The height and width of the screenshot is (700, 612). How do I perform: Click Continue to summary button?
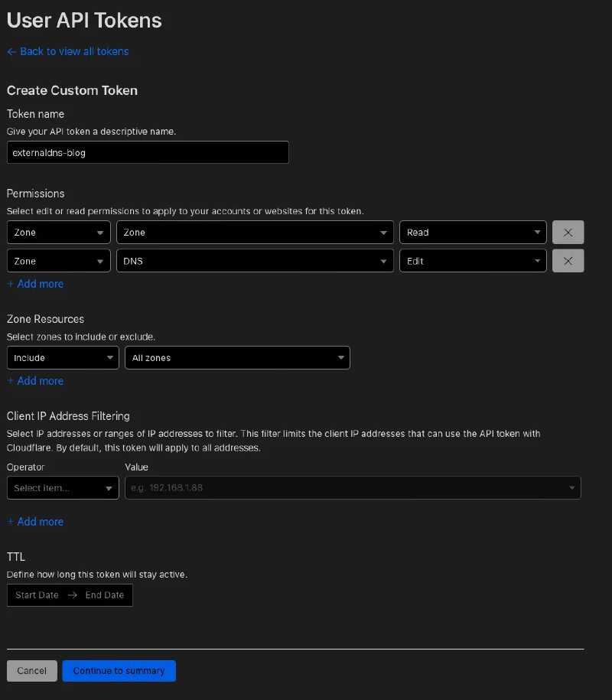[x=119, y=670]
